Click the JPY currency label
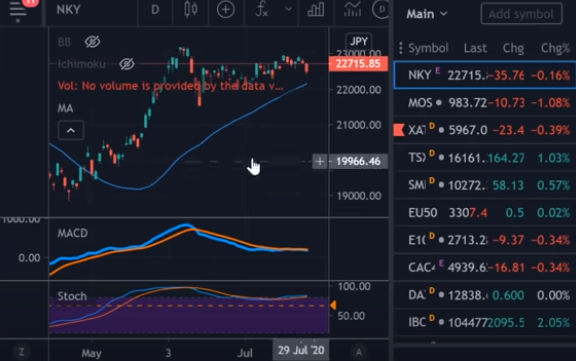 point(359,41)
